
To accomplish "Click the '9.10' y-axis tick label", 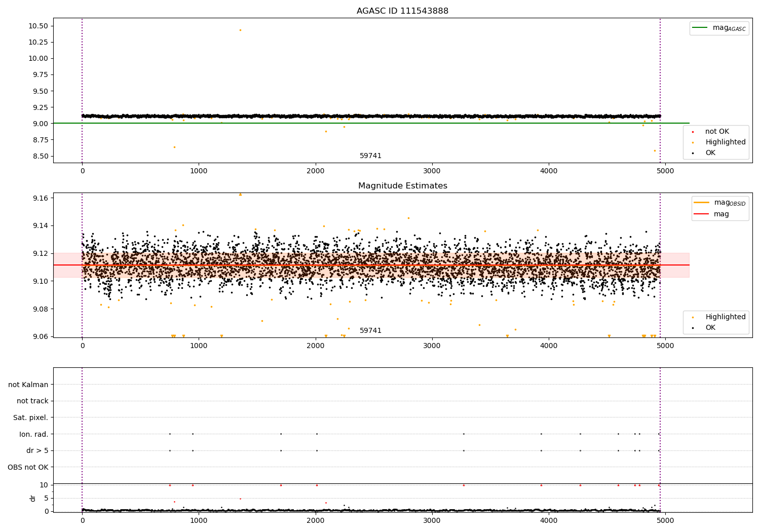I will tap(40, 281).
